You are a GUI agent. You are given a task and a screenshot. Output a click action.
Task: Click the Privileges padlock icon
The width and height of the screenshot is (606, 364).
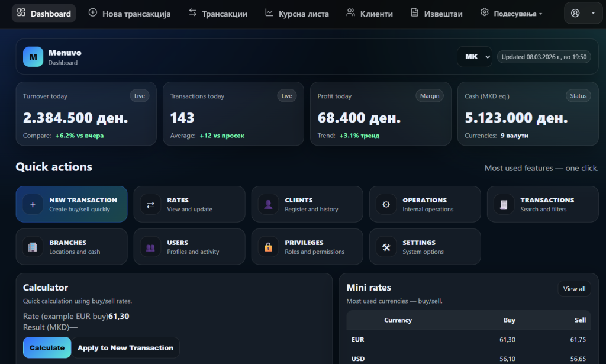(x=268, y=247)
